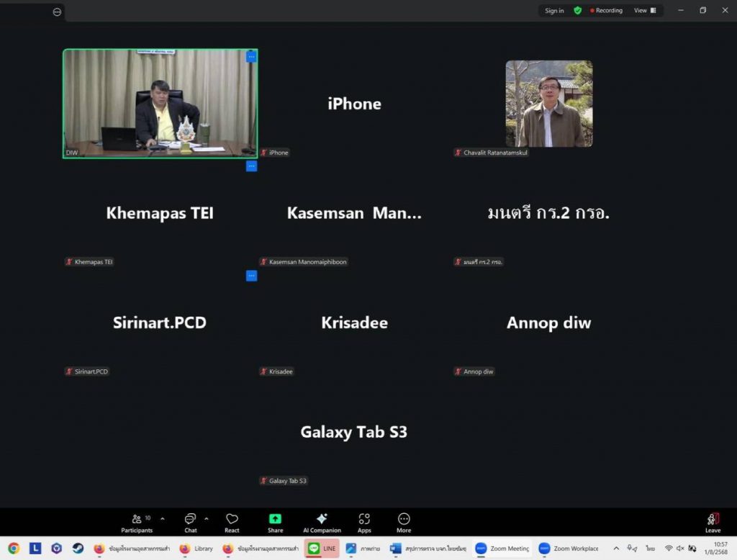
Task: Click Sign in at the top
Action: click(x=554, y=11)
